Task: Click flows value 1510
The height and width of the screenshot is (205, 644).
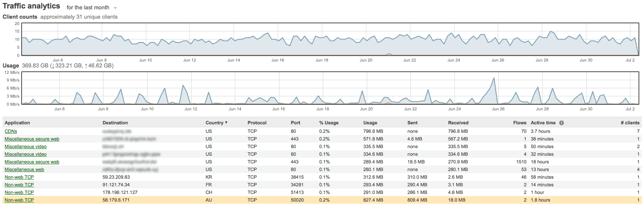Action: pos(521,162)
